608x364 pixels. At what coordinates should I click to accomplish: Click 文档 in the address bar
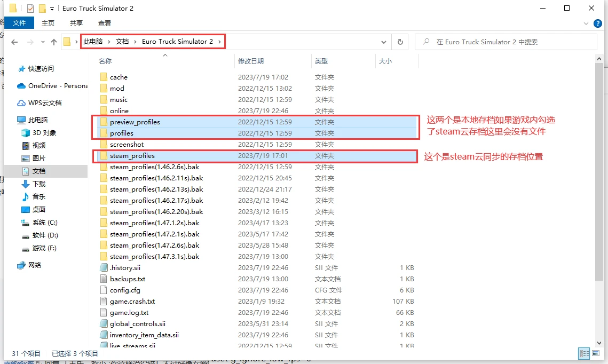click(x=122, y=42)
